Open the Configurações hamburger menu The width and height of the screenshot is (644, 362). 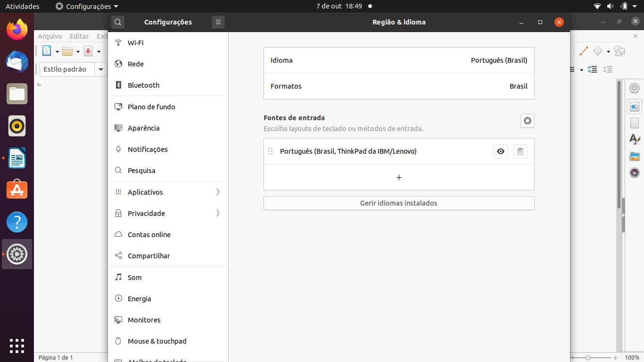coord(218,22)
